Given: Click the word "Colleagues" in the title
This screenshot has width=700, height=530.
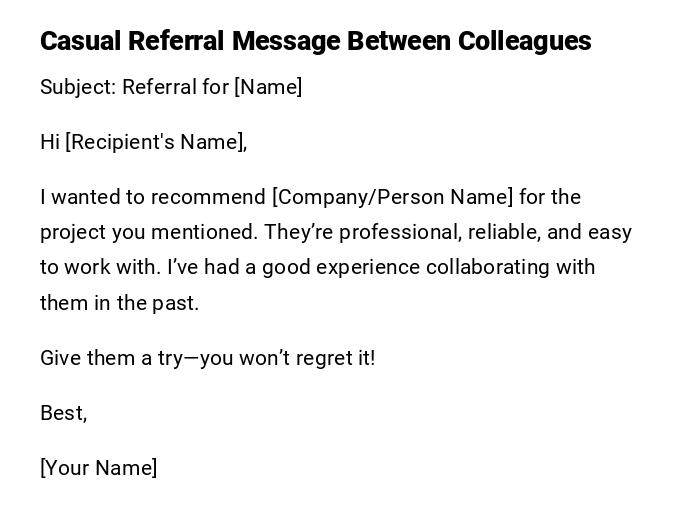Looking at the screenshot, I should coord(524,41).
